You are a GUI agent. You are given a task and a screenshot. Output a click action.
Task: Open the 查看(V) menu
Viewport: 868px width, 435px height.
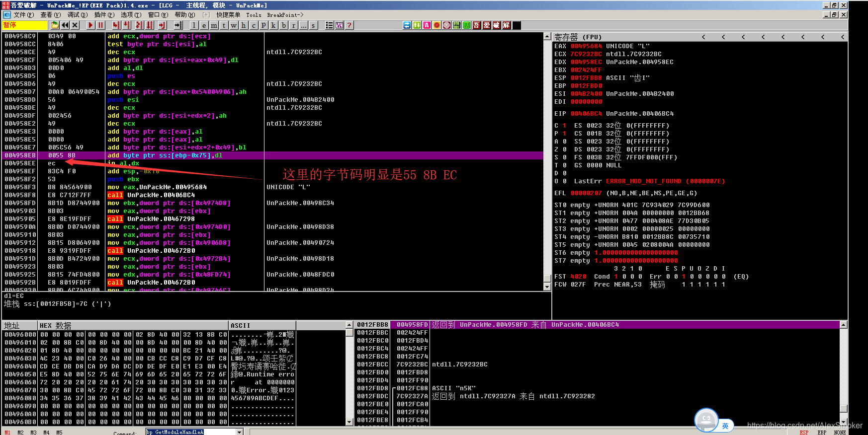(50, 15)
